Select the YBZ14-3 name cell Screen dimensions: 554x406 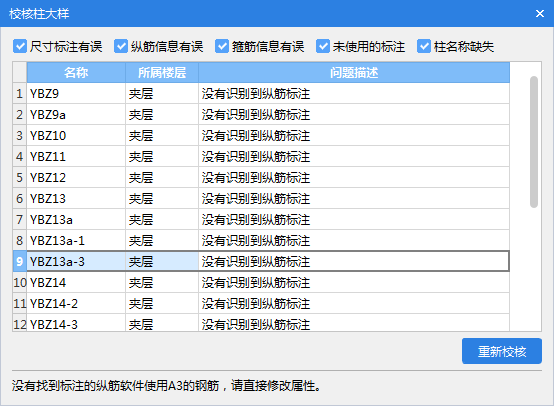[x=76, y=323]
